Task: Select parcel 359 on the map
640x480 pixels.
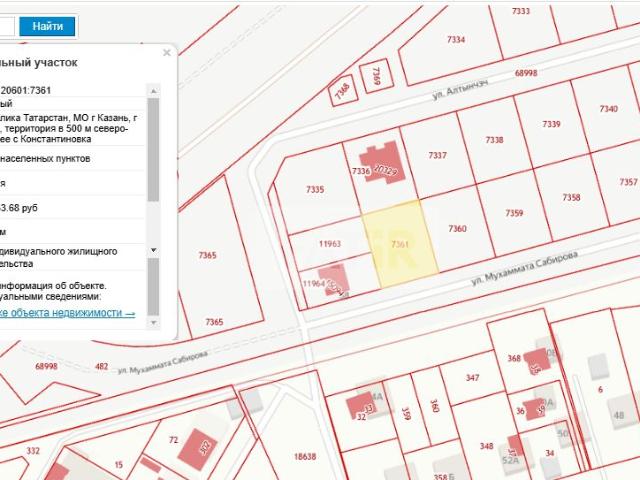Action: click(406, 413)
